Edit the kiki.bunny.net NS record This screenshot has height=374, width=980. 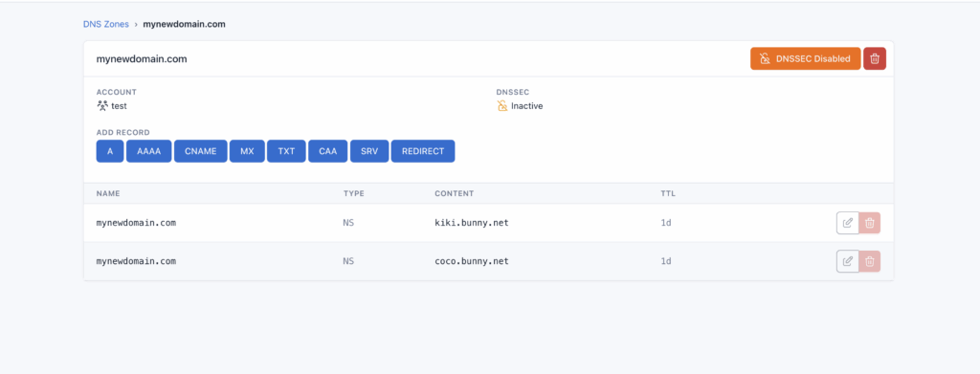point(848,223)
